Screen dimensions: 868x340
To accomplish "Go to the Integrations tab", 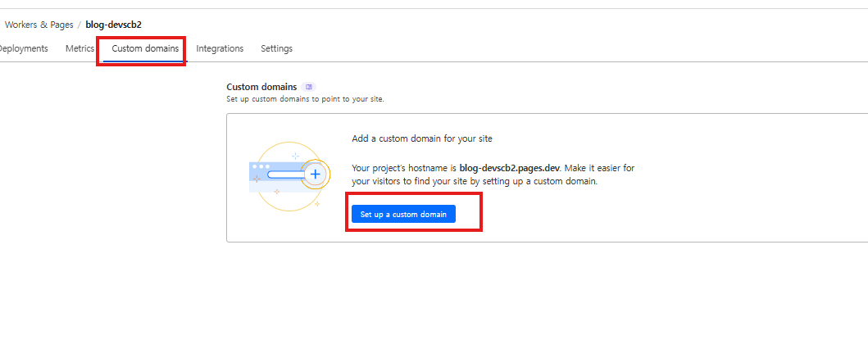I will pos(220,48).
